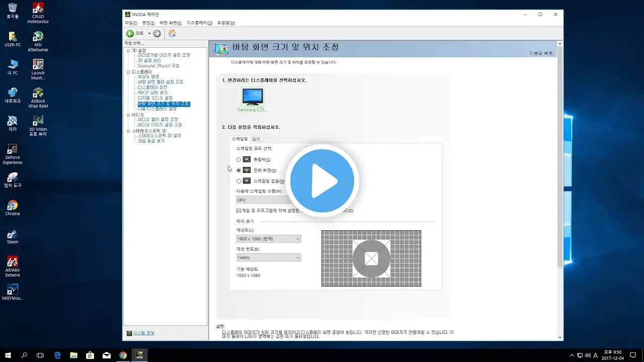
Task: Open the Steam desktop shortcut
Action: 13,236
